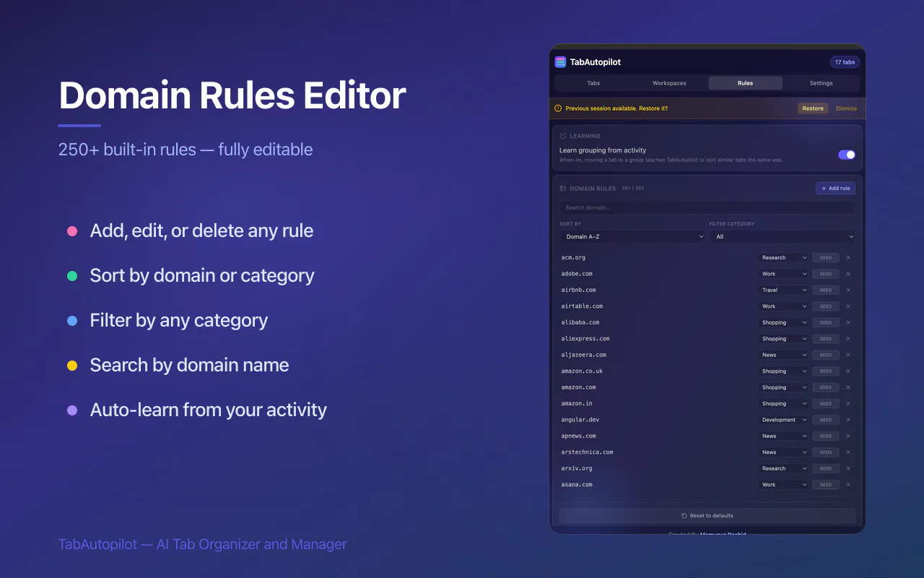Open the Sort By Domain A–Z dropdown
The width and height of the screenshot is (924, 578).
633,237
